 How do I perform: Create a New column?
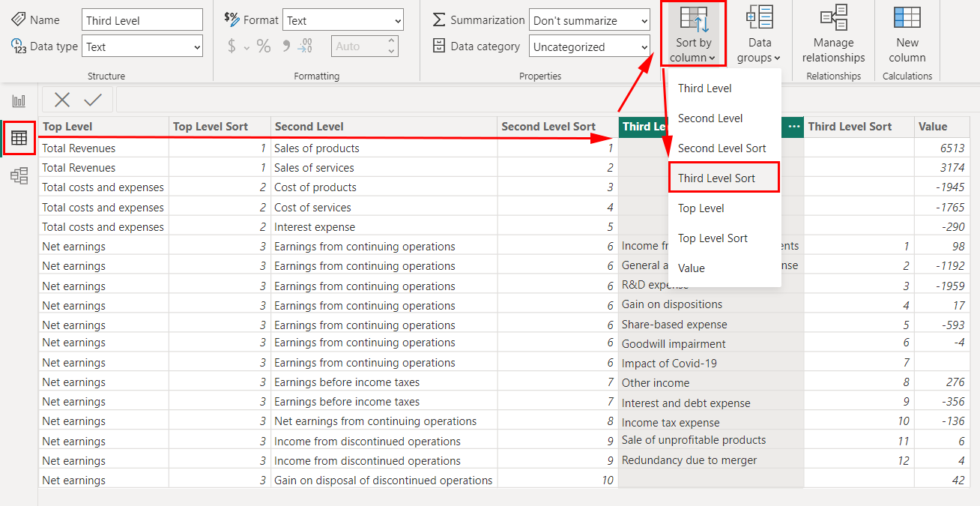pos(907,35)
